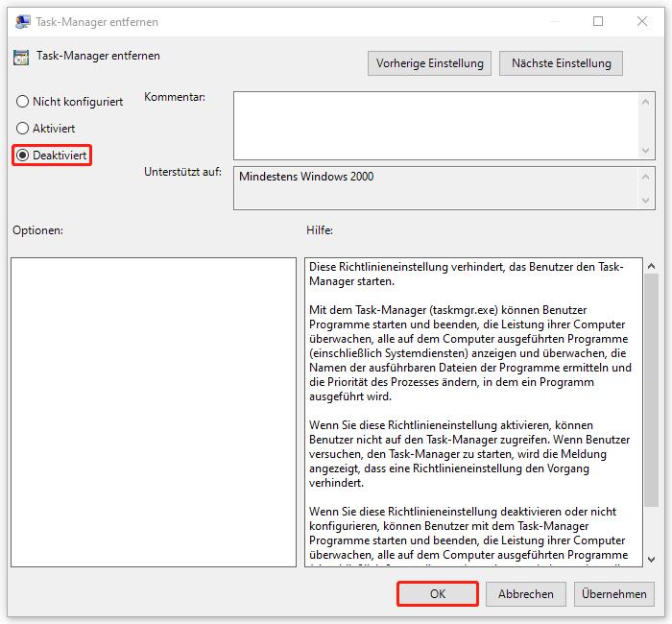672x624 pixels.
Task: Click the Hilfe label
Action: click(x=320, y=230)
